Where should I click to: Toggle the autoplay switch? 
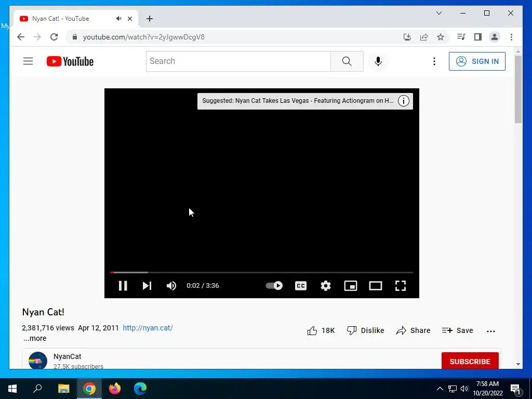point(274,286)
